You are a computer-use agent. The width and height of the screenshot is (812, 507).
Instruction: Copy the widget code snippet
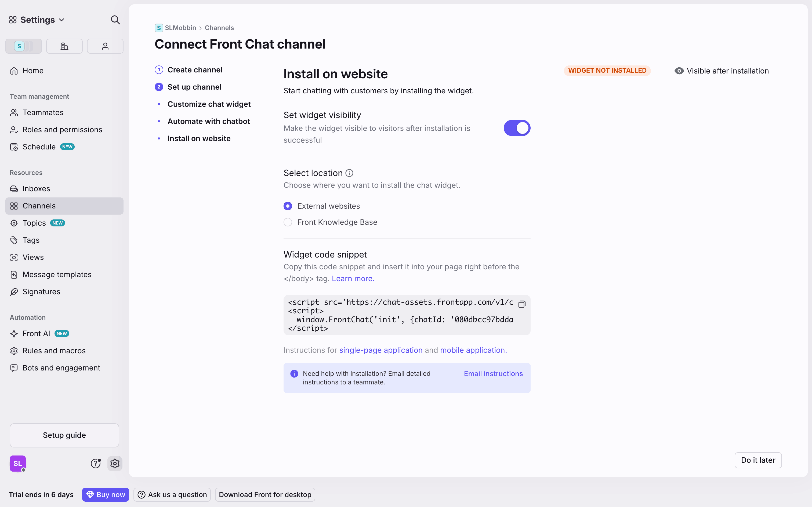(x=522, y=304)
